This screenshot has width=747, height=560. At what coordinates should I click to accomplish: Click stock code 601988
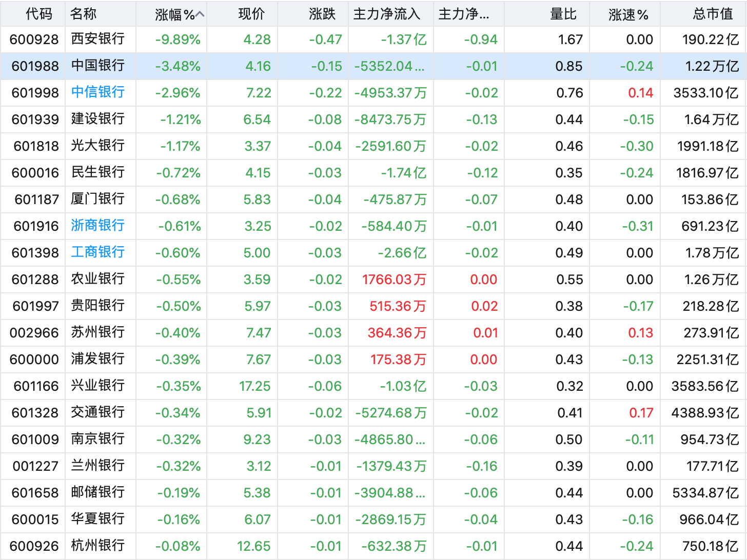tap(35, 66)
